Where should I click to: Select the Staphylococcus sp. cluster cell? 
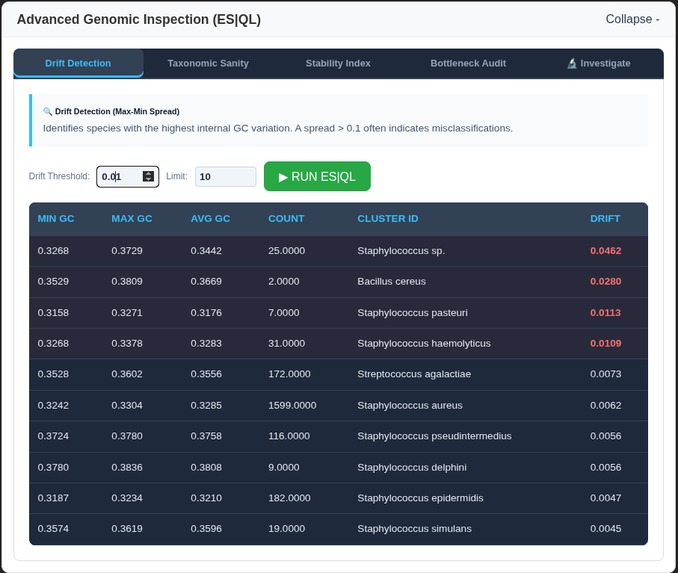click(401, 251)
